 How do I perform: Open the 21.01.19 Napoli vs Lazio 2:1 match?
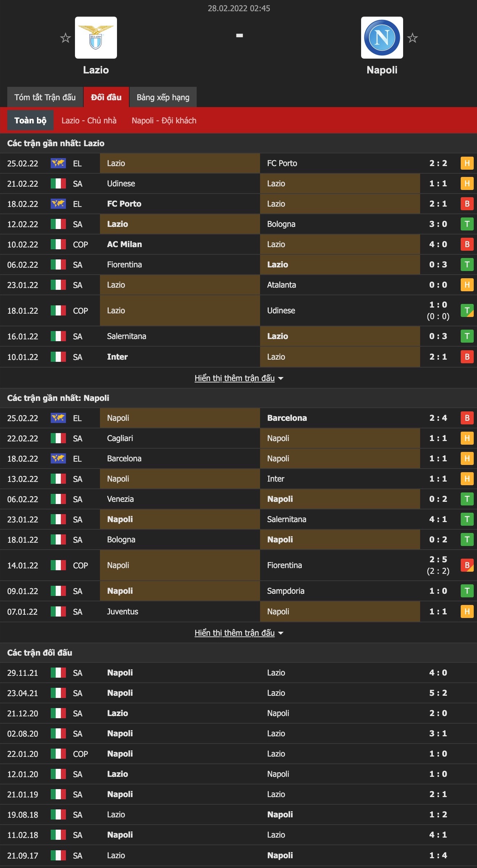[238, 794]
